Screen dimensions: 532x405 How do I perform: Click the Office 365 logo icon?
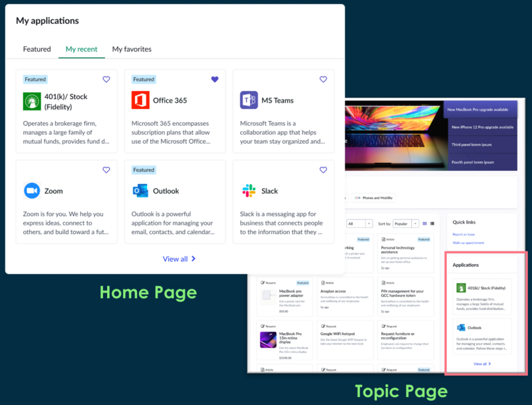click(x=140, y=100)
